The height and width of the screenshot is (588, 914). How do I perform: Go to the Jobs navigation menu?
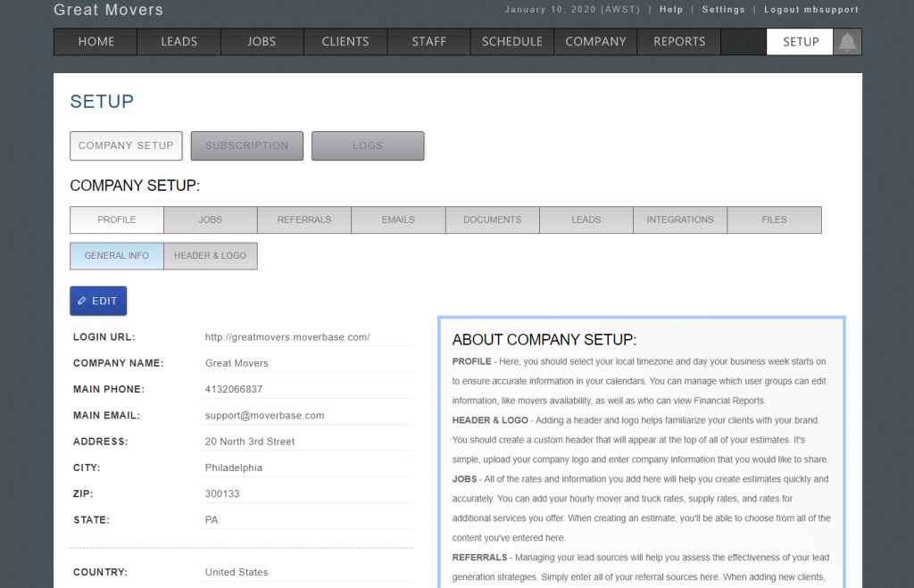coord(262,42)
